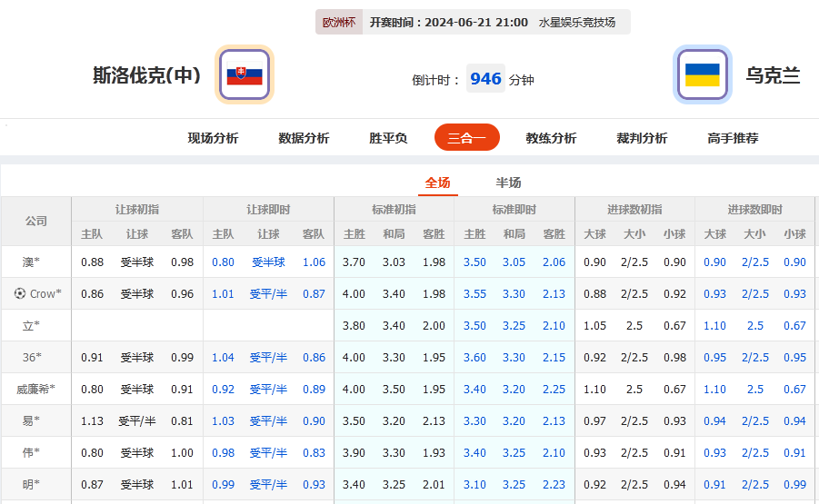Click the 36* company name
The width and height of the screenshot is (819, 504).
tap(31, 358)
